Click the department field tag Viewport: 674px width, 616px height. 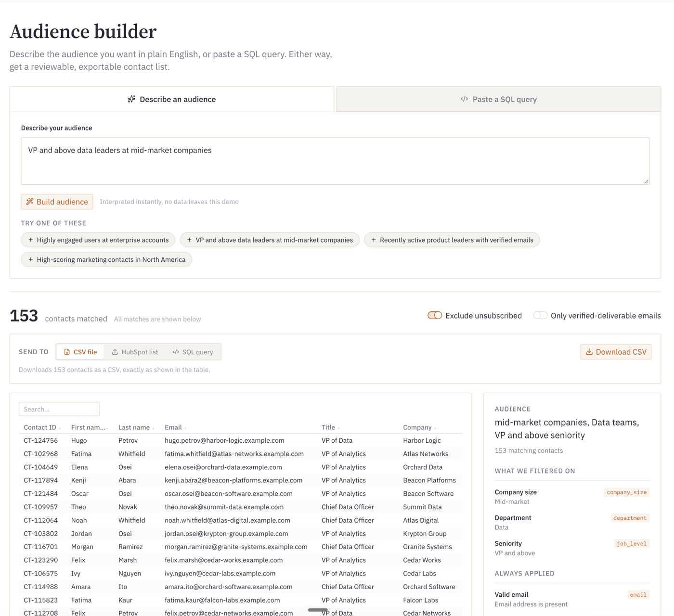[x=630, y=518]
